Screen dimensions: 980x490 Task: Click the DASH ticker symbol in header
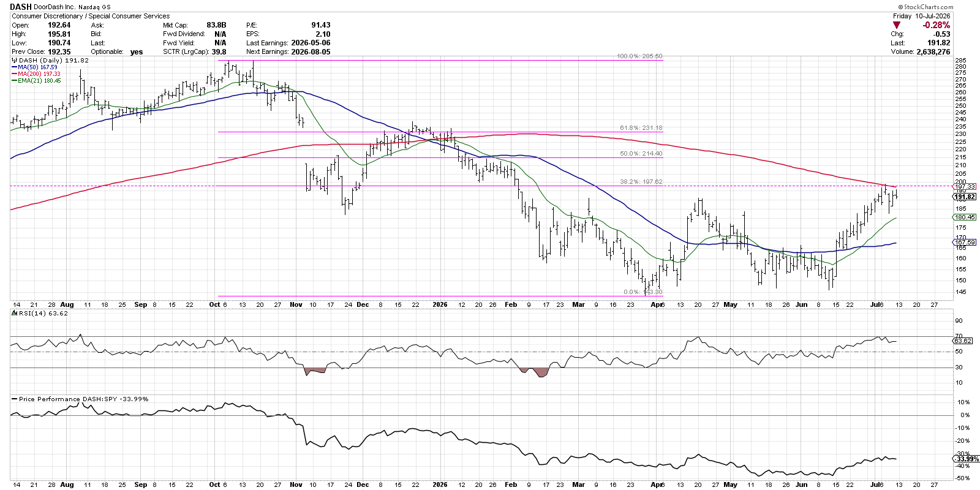tap(21, 7)
